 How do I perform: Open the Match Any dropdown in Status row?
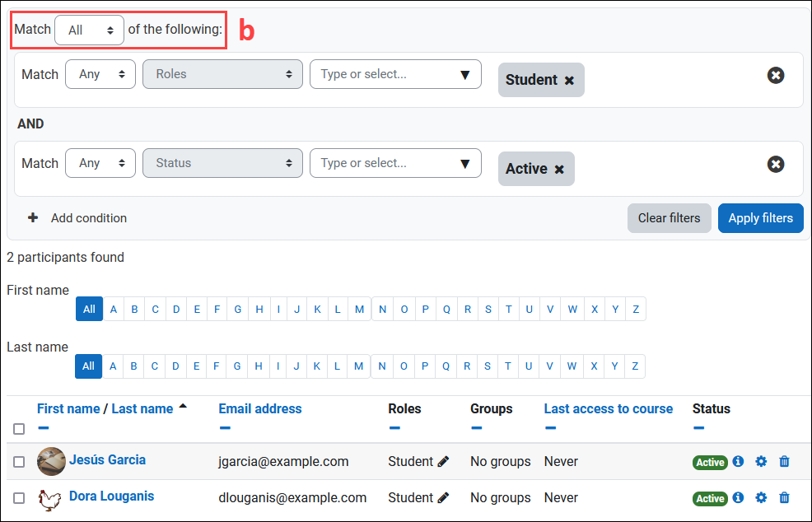100,163
